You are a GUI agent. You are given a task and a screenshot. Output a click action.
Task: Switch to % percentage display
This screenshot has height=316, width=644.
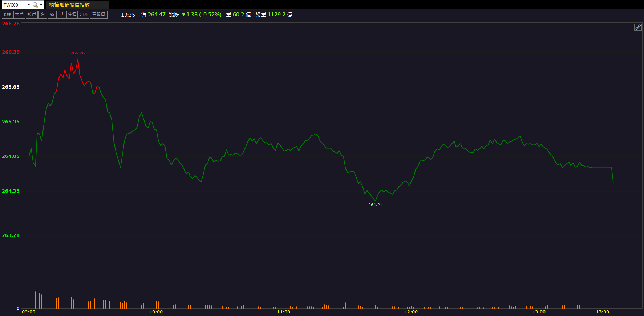pos(52,15)
